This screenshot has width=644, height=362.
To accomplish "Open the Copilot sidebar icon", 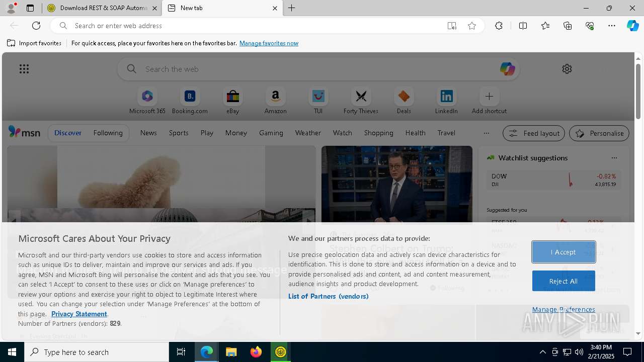I will [x=632, y=26].
